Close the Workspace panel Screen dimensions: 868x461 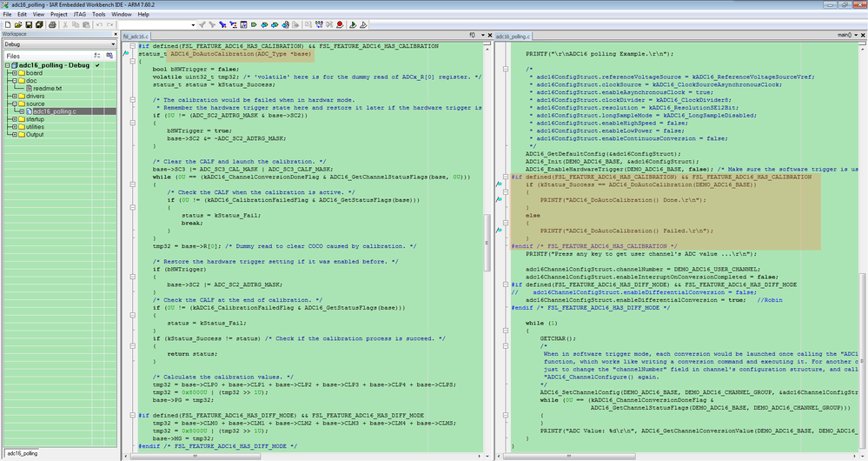(x=115, y=34)
